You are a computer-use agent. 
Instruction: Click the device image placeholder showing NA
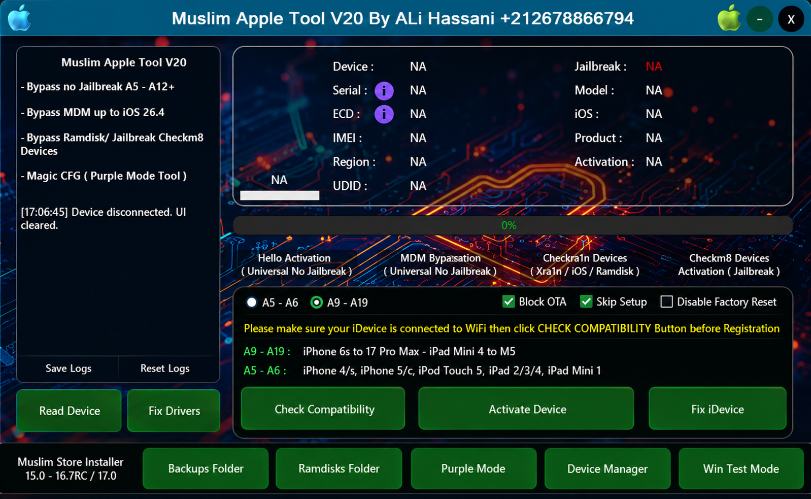[279, 179]
